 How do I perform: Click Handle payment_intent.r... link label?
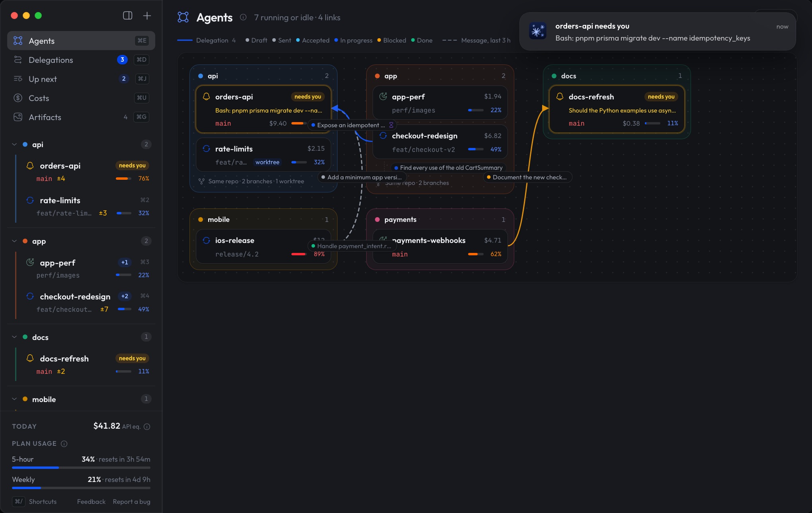click(x=352, y=246)
